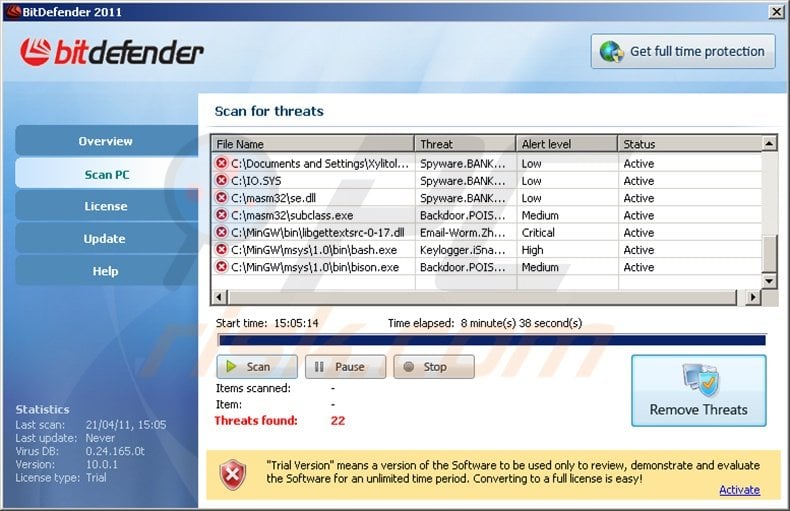Click the globe shield icon on Get full time protection
Screen dimensions: 790x511
pyautogui.click(x=612, y=51)
